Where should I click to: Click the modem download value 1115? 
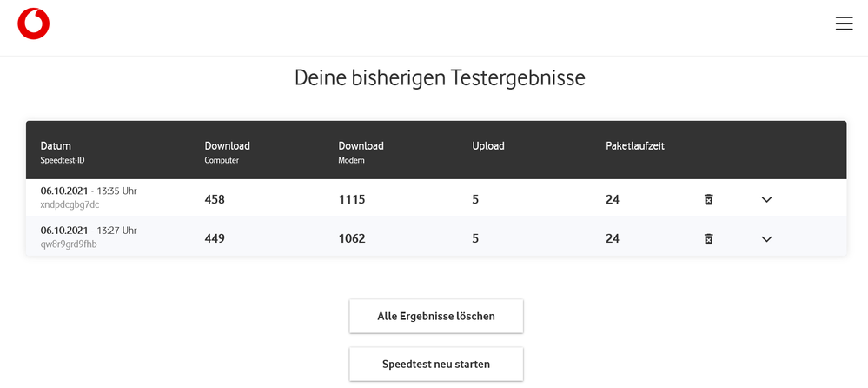352,199
